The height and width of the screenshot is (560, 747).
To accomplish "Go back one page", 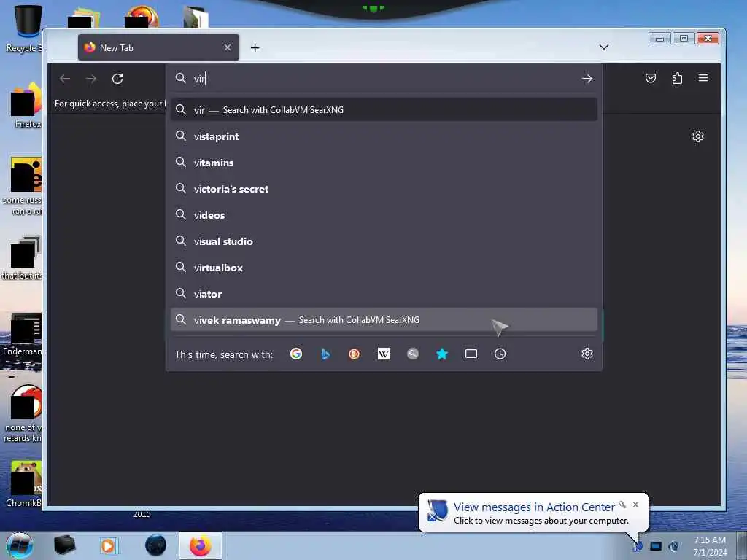I will (x=65, y=79).
